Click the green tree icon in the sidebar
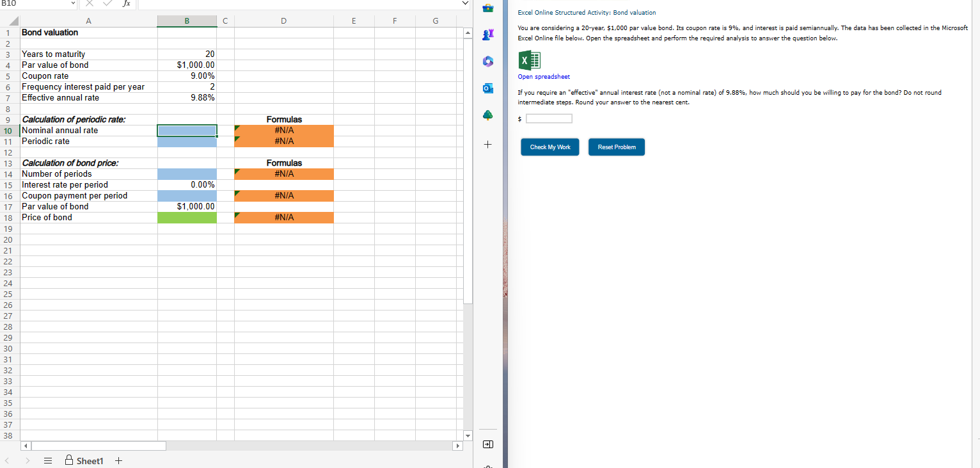Viewport: 980px width, 468px height. [x=487, y=115]
